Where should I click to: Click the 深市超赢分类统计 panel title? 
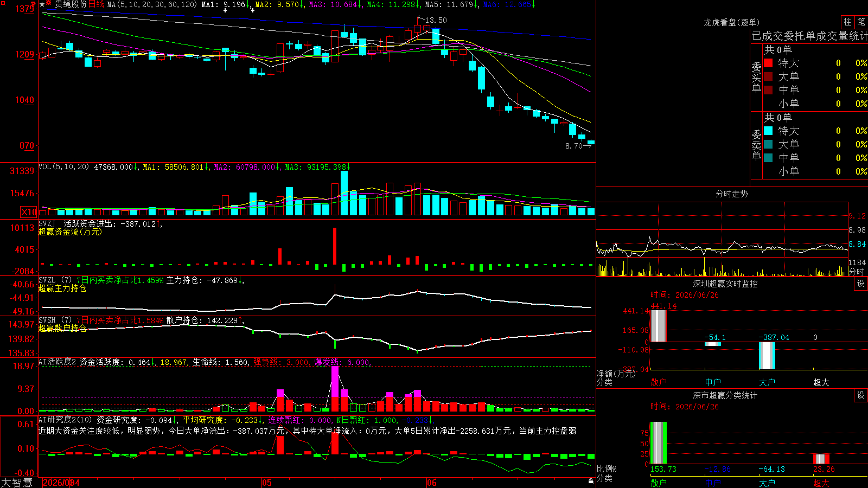[725, 395]
